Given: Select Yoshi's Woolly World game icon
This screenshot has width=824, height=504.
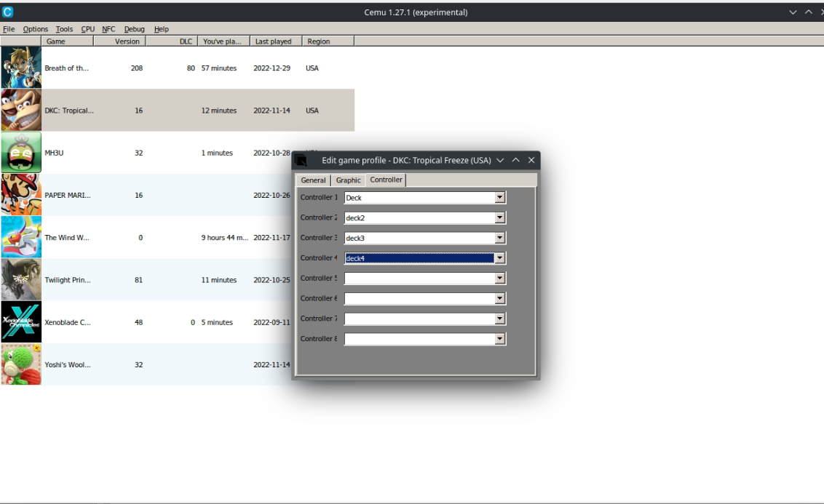Looking at the screenshot, I should (21, 364).
